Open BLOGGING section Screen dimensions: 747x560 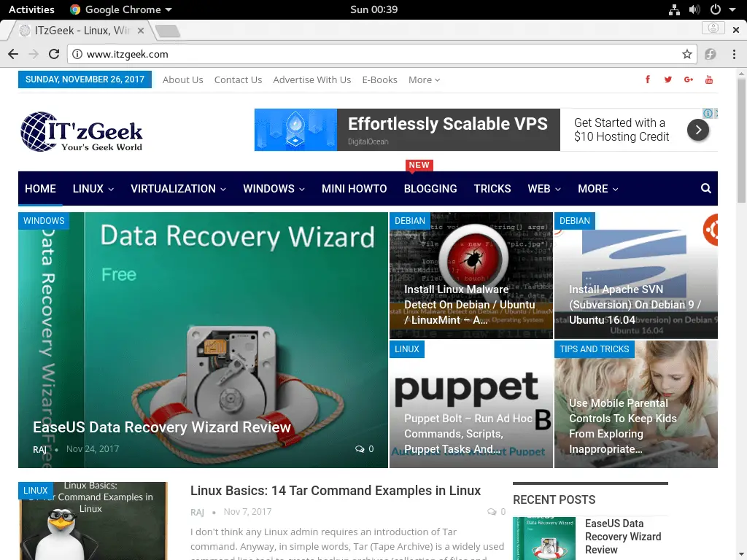(430, 189)
